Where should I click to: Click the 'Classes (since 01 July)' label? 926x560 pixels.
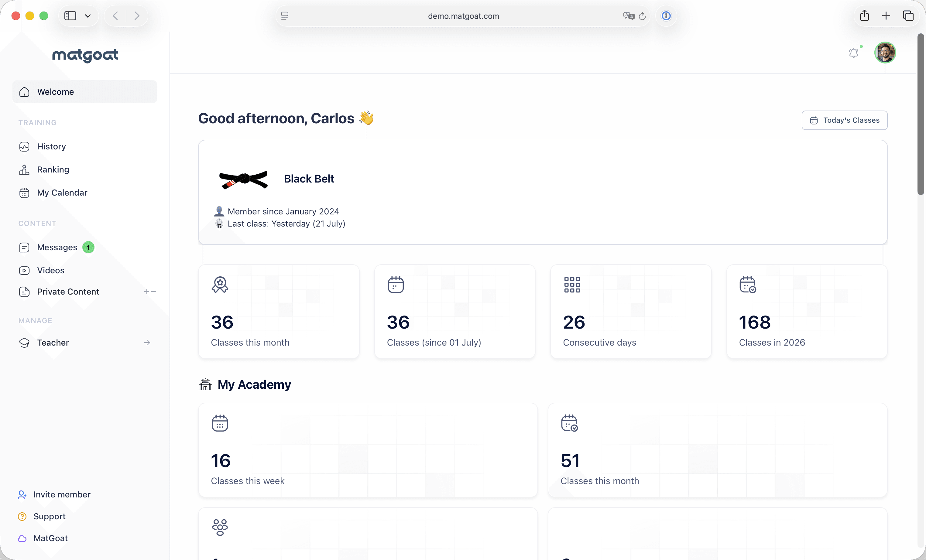434,343
